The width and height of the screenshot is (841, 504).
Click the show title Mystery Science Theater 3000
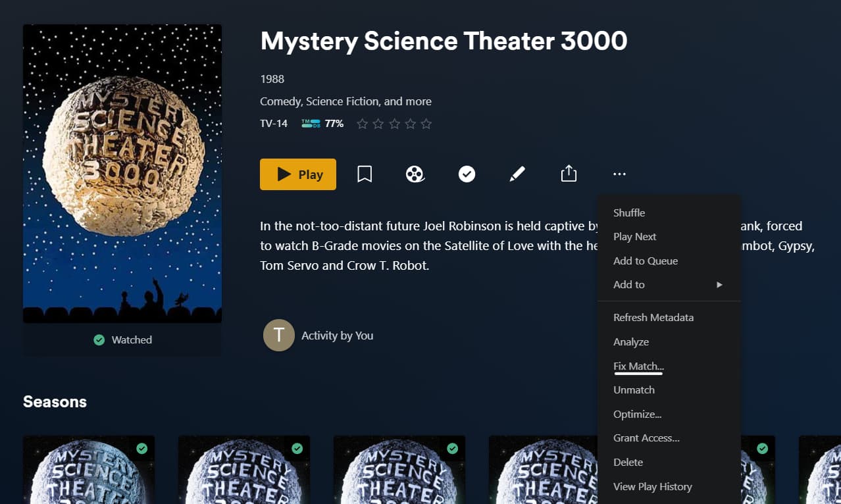coord(444,41)
